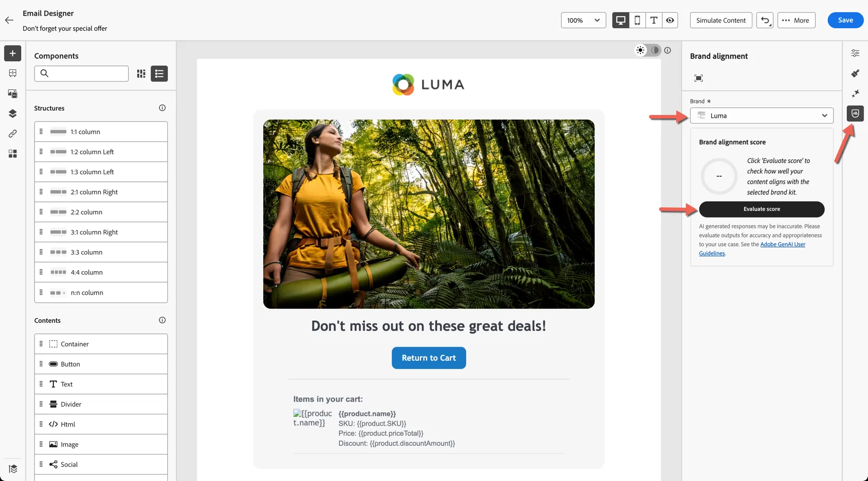
Task: Click the Return to Cart button in email
Action: [428, 358]
